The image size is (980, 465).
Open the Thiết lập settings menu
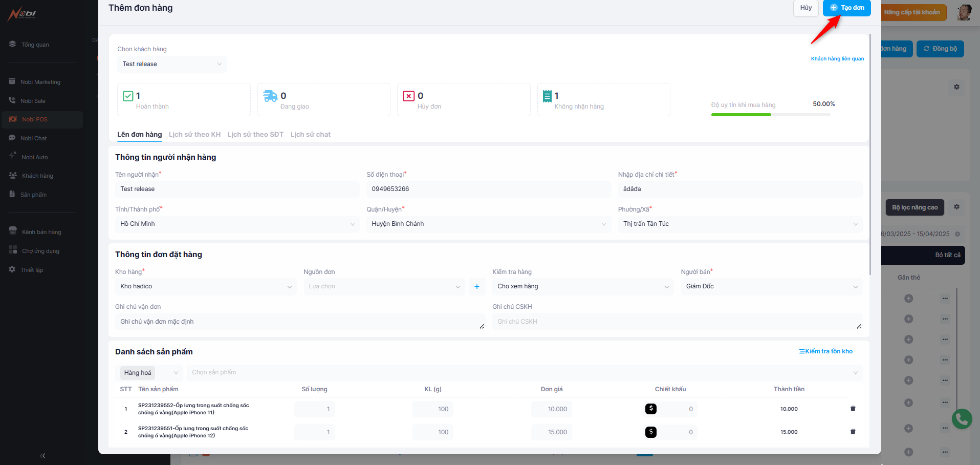pyautogui.click(x=32, y=270)
